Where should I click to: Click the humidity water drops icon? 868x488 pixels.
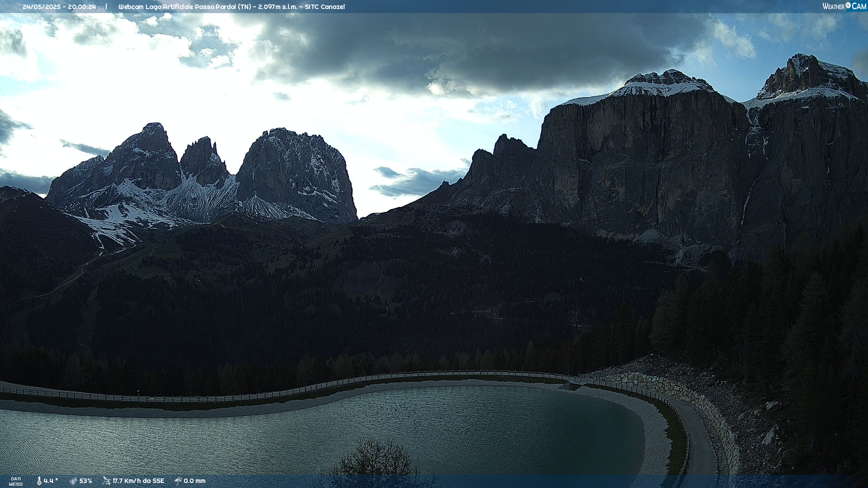tap(73, 481)
